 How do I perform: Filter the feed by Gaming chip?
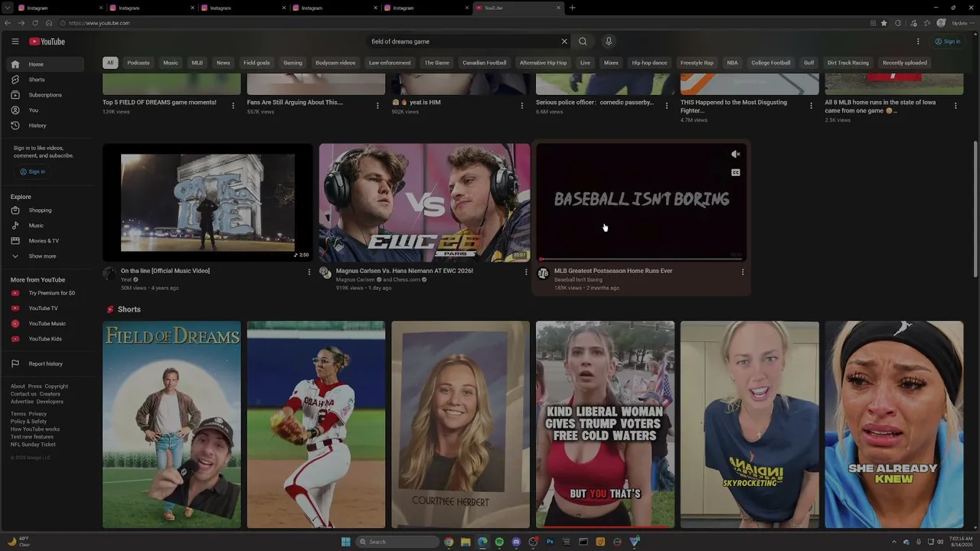pos(293,63)
